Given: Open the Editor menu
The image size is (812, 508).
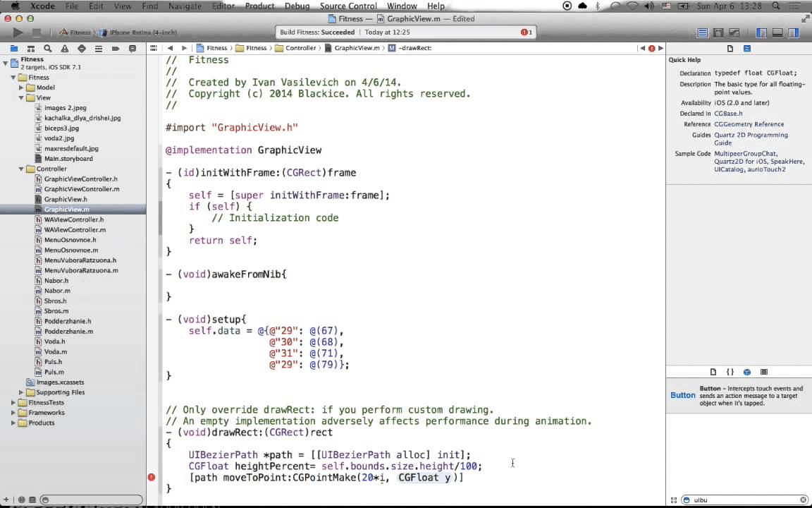Looking at the screenshot, I should (223, 6).
